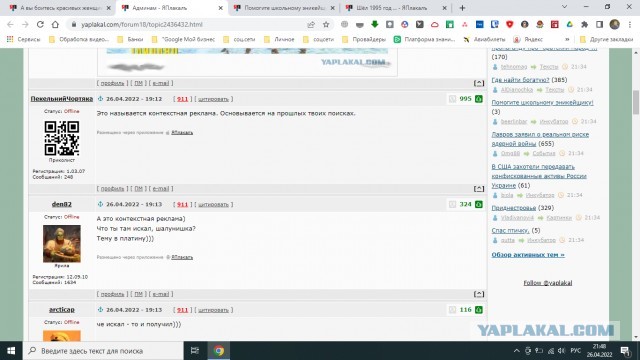Open the red cloud outline extension
The image size is (640, 360).
435,24
